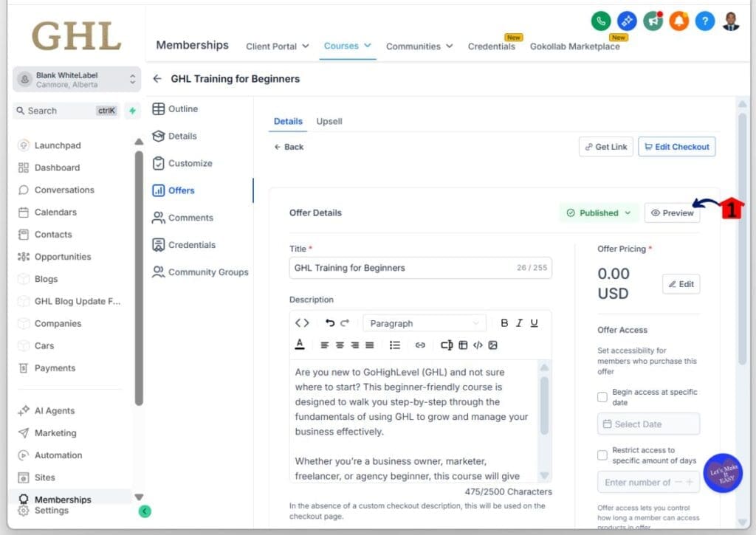Select the Offers section in the course sidebar
756x535 pixels.
pyautogui.click(x=179, y=190)
